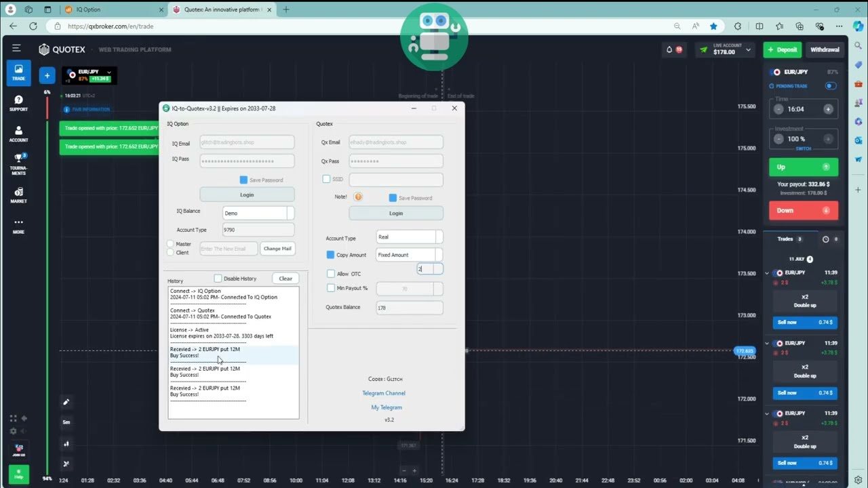Click the Withdrawal button
The image size is (868, 488).
pos(825,49)
